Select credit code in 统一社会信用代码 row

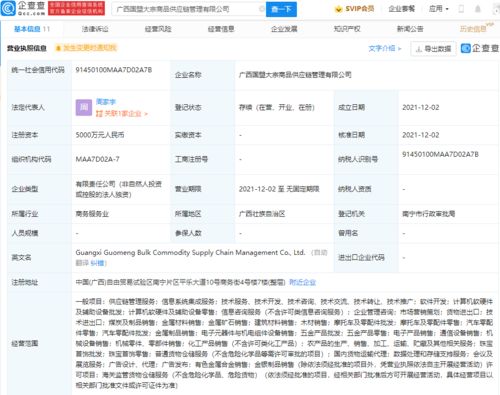(x=114, y=70)
